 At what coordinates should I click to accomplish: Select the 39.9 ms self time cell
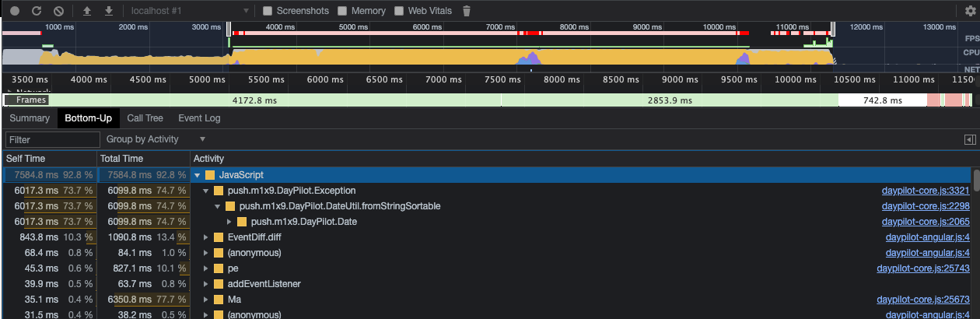pyautogui.click(x=48, y=284)
